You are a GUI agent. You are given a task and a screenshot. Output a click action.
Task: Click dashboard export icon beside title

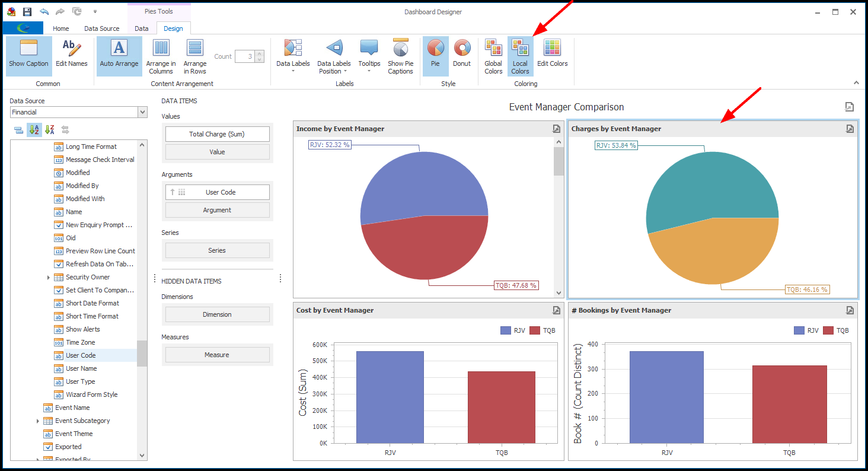[850, 107]
